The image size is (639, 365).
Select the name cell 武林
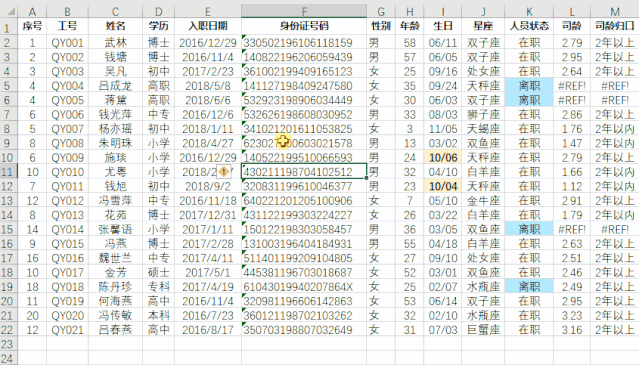point(115,43)
